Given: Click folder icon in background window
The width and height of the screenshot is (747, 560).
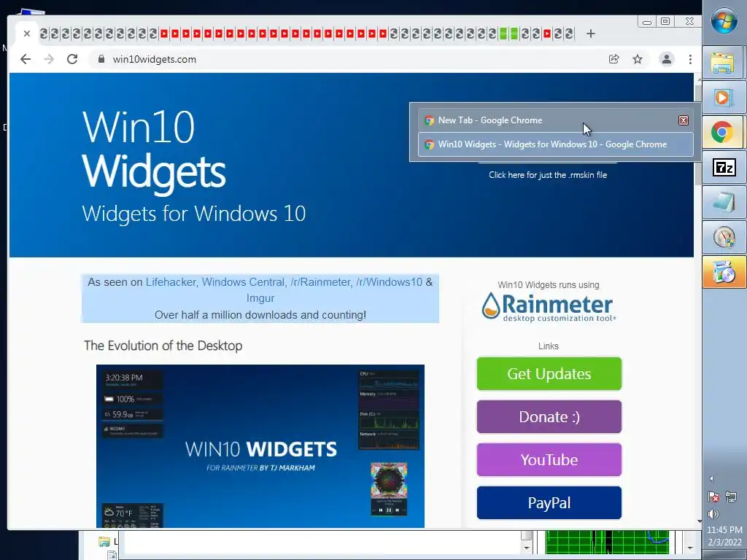Looking at the screenshot, I should (104, 542).
